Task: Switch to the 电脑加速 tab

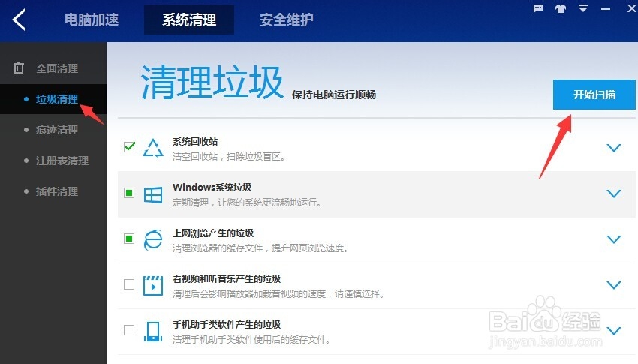Action: pos(92,20)
